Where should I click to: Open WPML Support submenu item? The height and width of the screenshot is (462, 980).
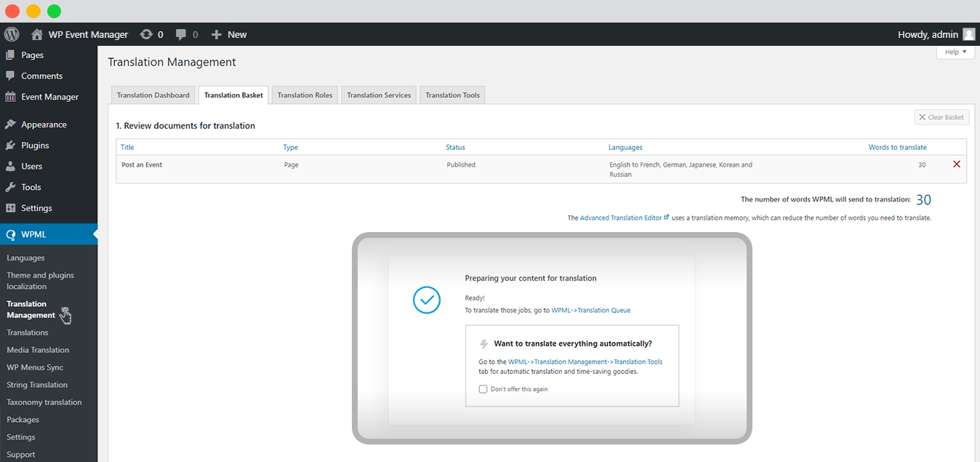[x=21, y=455]
